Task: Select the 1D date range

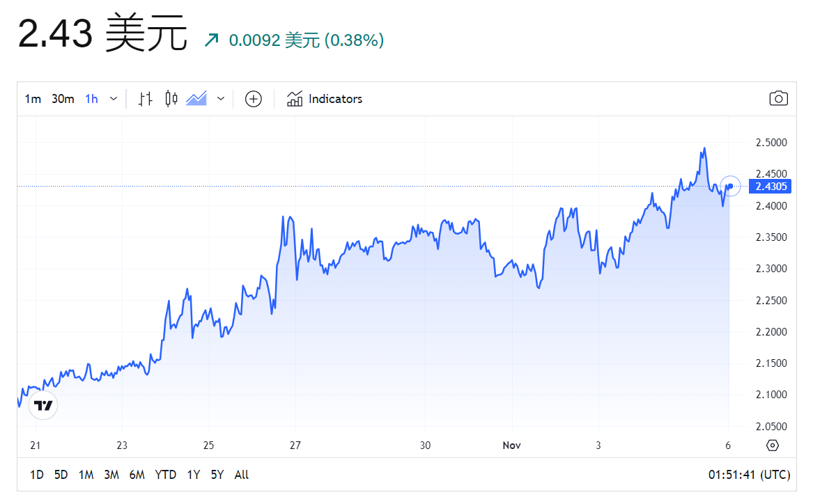Action: point(37,475)
